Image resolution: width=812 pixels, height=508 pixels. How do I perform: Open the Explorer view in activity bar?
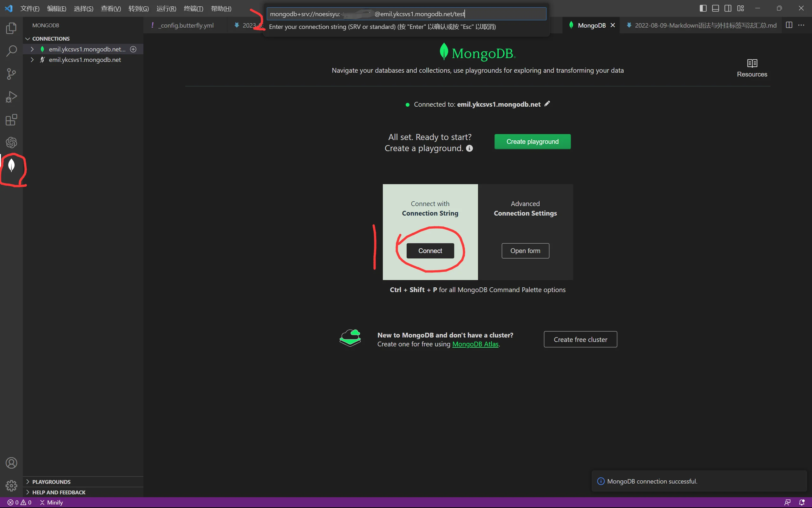pos(11,28)
